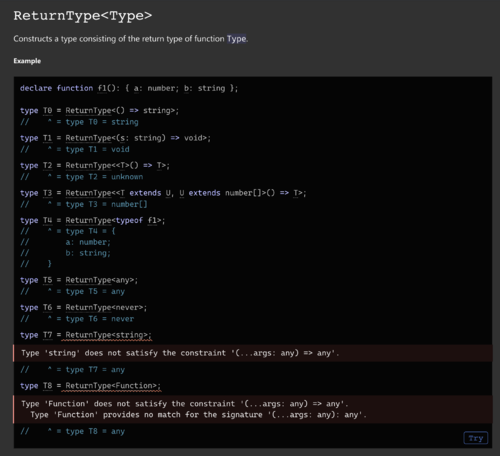This screenshot has height=456, width=500.
Task: Click the underlined 'ReturnType<string>' expression
Action: [x=108, y=335]
